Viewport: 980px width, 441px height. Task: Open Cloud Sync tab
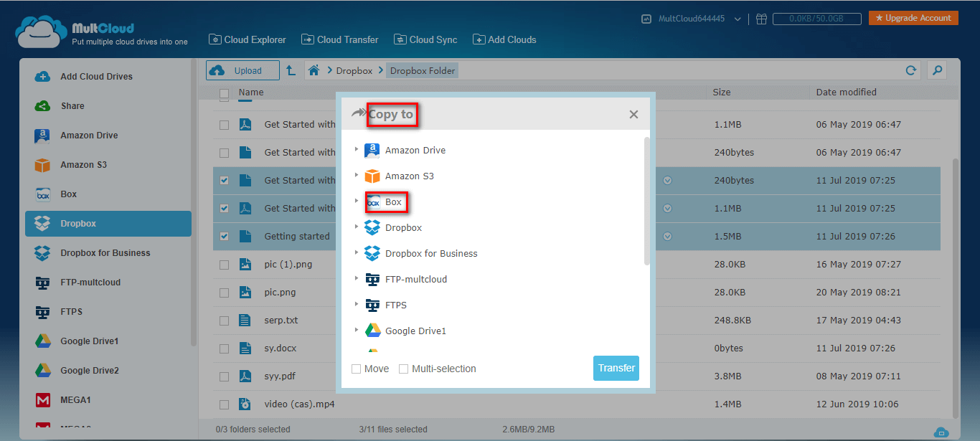point(425,40)
